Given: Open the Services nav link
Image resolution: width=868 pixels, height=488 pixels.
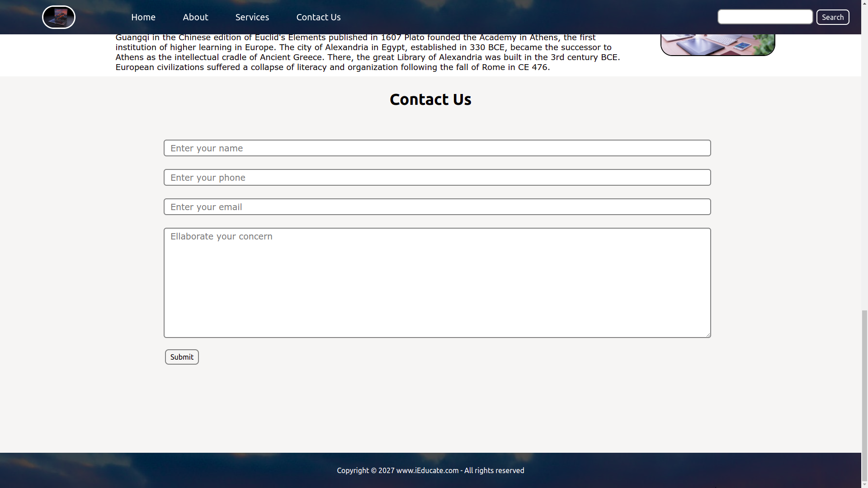Looking at the screenshot, I should (252, 17).
